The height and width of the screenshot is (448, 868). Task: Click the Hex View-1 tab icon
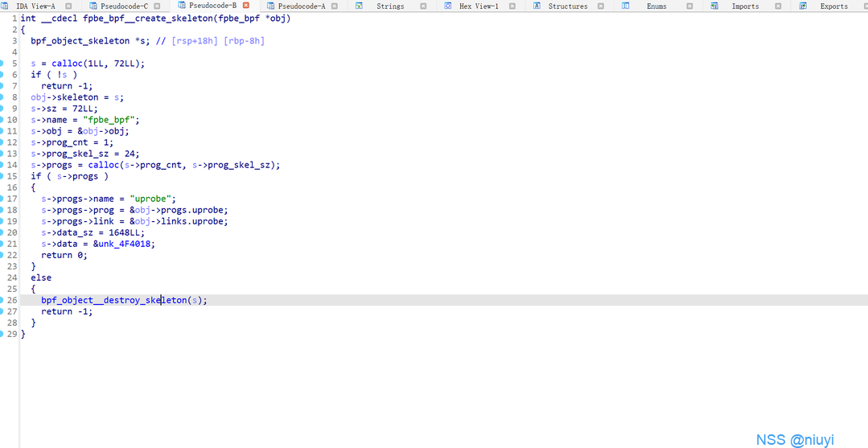(448, 6)
